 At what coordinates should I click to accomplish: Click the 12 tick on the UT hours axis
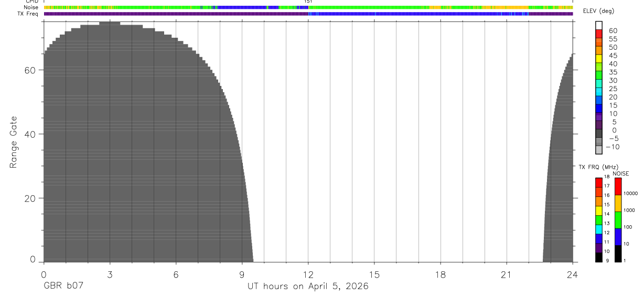[x=308, y=275]
